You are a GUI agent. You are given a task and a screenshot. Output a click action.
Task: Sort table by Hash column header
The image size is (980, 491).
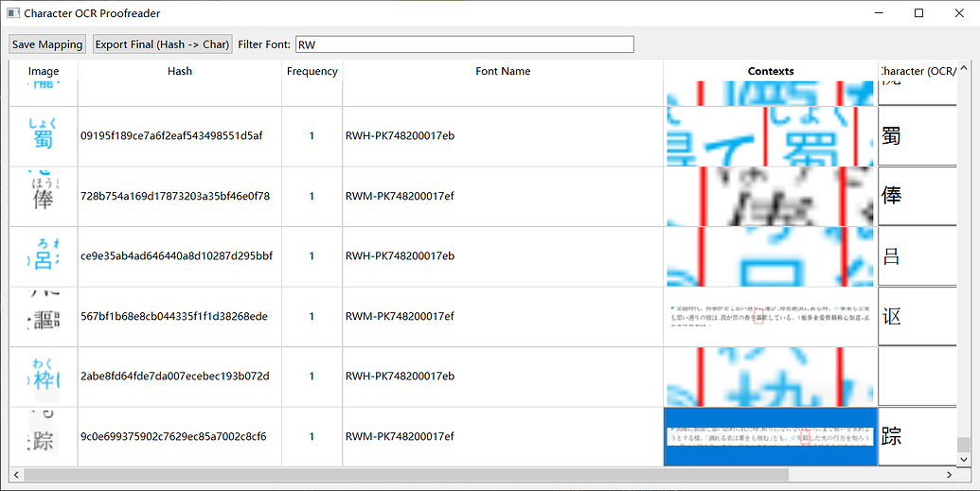point(179,71)
